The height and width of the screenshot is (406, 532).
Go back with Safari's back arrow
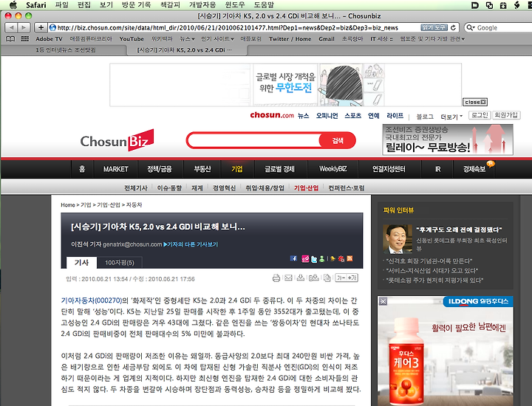pyautogui.click(x=11, y=27)
